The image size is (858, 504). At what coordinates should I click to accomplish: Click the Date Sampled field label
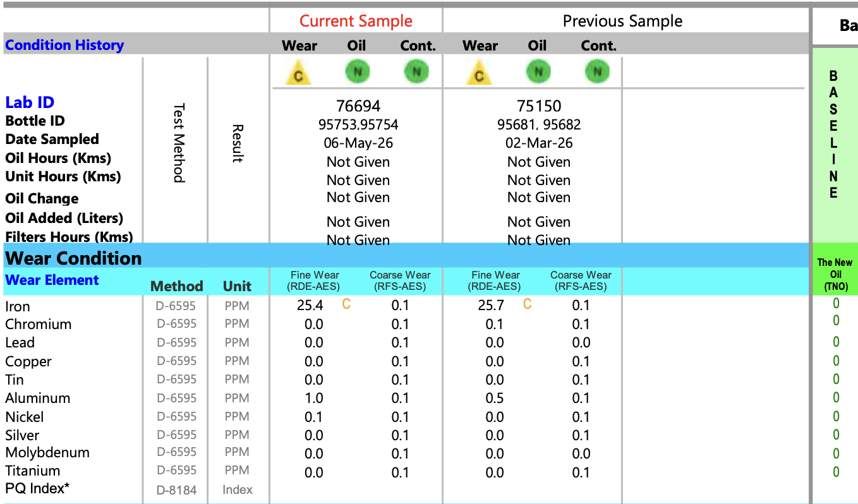pos(52,139)
